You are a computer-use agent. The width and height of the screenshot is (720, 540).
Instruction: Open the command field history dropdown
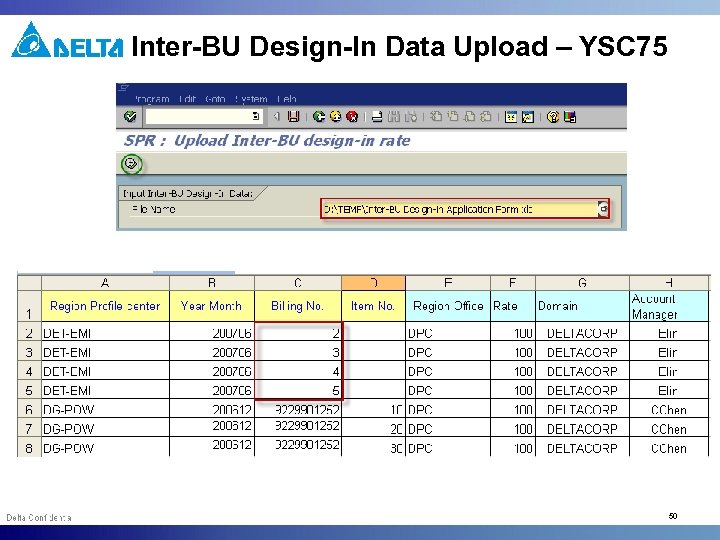[x=257, y=116]
